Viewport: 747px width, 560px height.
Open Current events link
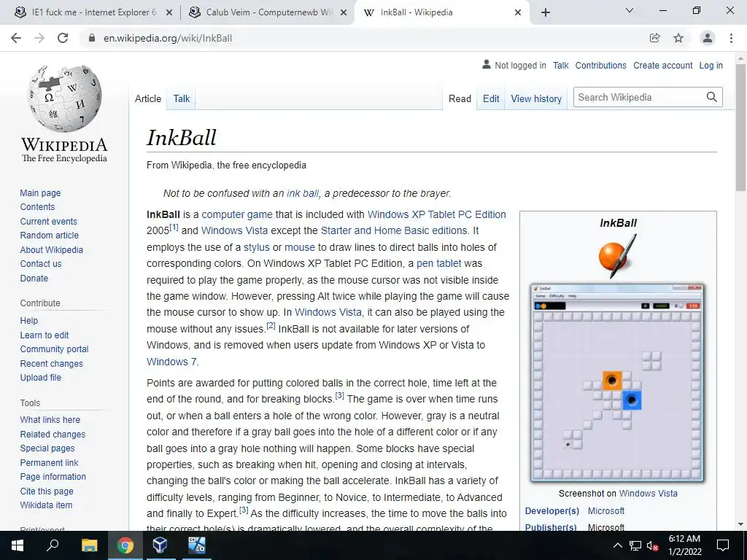coord(48,222)
